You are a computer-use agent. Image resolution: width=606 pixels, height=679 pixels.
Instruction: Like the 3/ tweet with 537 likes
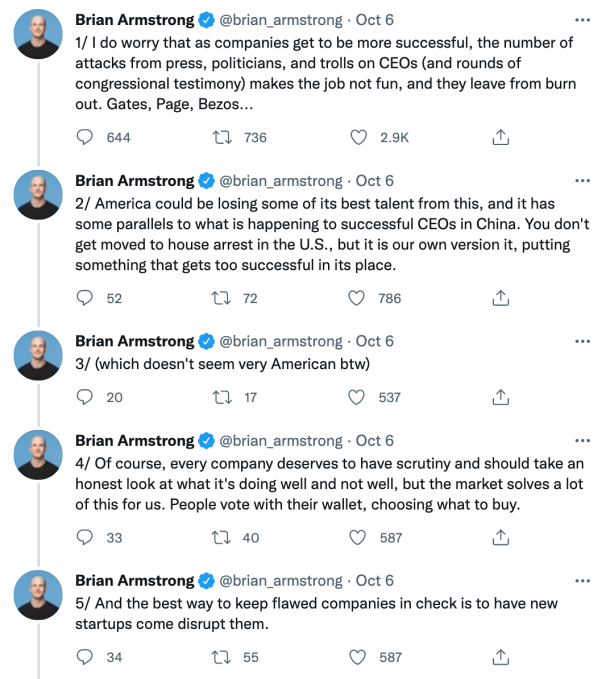coord(356,397)
